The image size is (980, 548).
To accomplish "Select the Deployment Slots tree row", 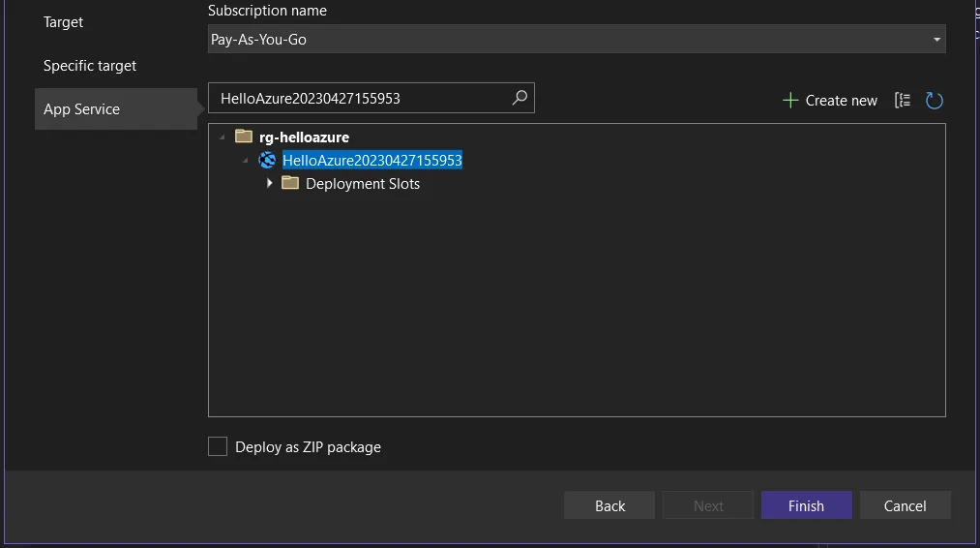I will pos(363,183).
